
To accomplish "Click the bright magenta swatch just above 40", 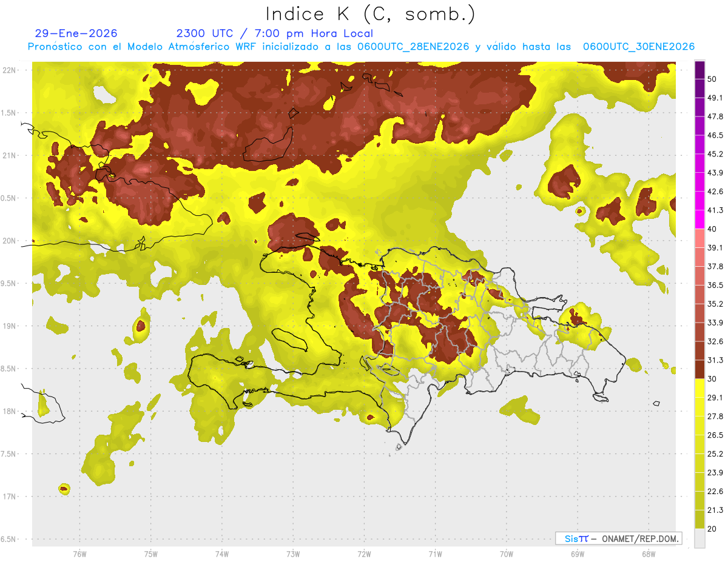I will pyautogui.click(x=700, y=219).
